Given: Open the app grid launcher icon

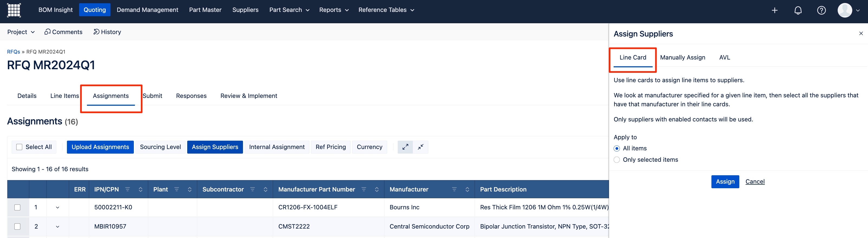Looking at the screenshot, I should coord(14,10).
